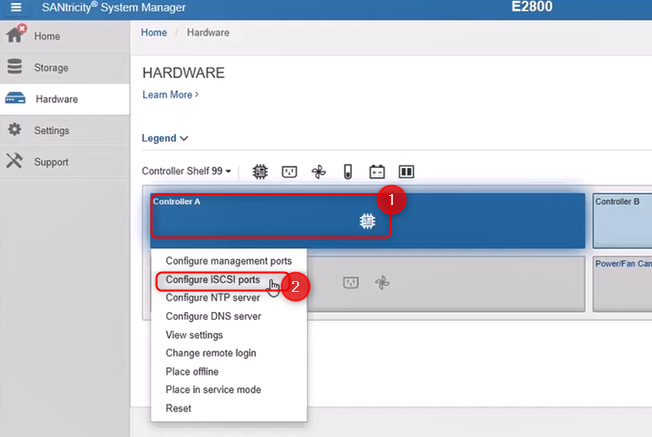This screenshot has width=652, height=437.
Task: Choose Configure iSCSI ports
Action: 229,279
